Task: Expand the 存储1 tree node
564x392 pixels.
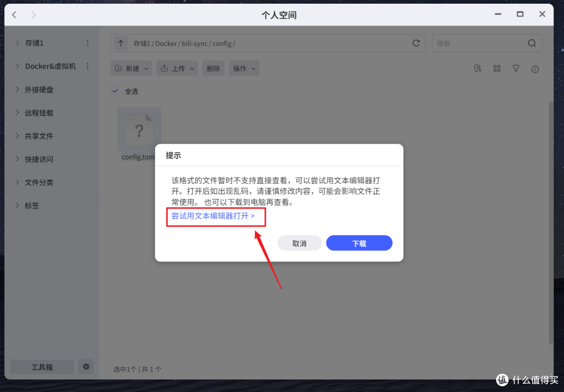Action: [x=17, y=43]
